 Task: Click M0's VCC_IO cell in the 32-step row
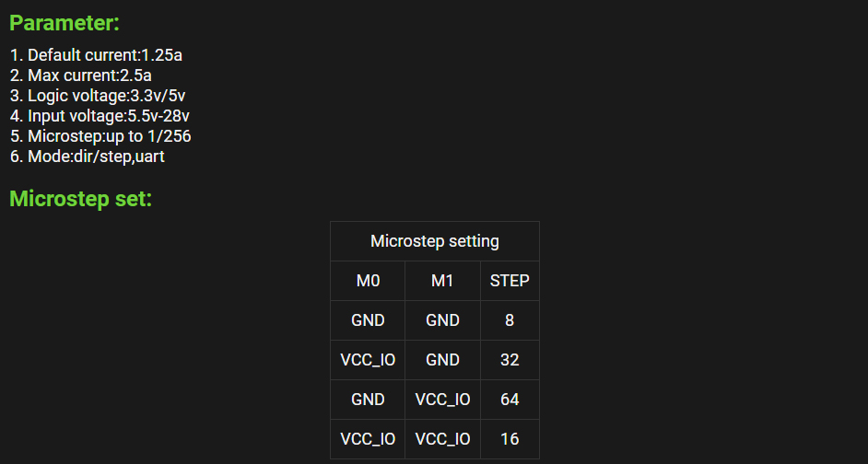(x=368, y=360)
